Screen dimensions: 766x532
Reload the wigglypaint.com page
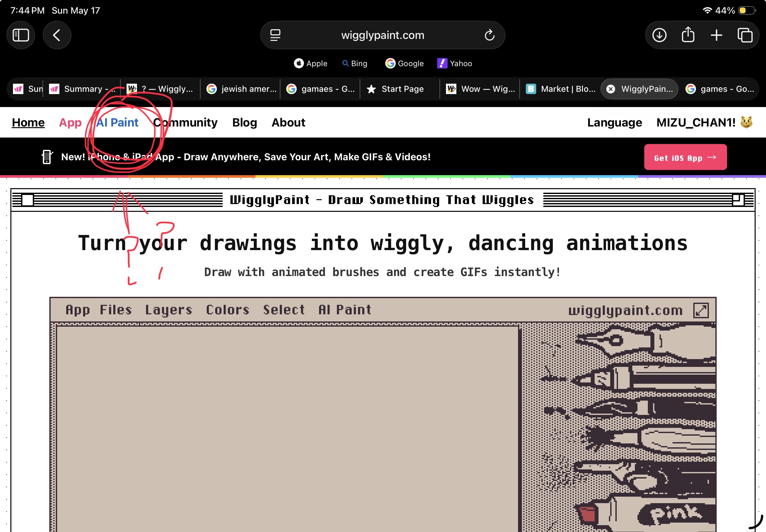pyautogui.click(x=489, y=35)
